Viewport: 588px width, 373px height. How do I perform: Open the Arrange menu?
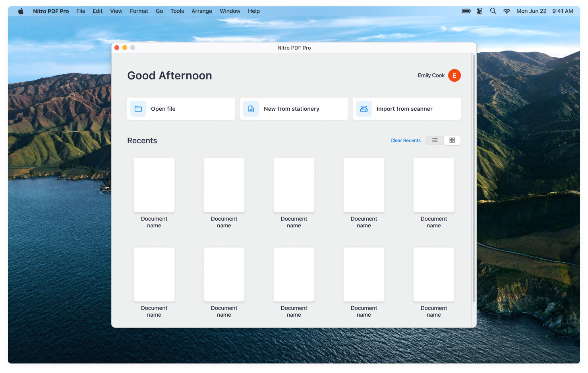202,11
